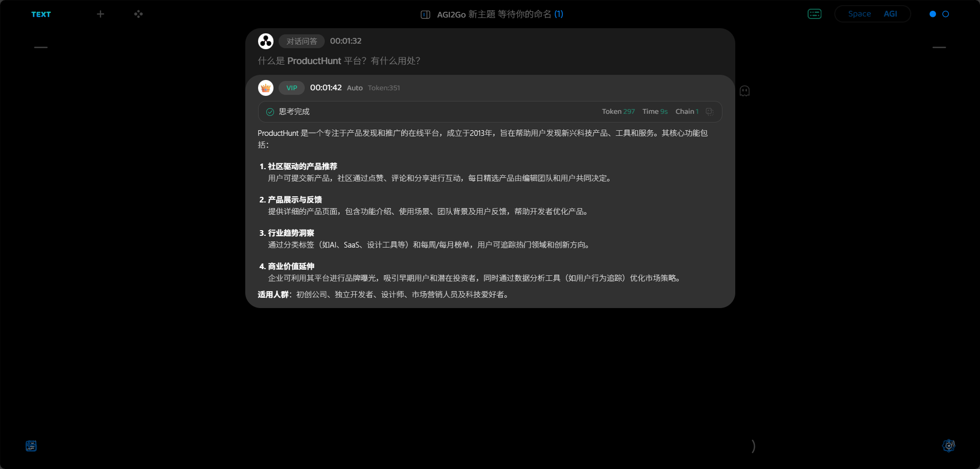The height and width of the screenshot is (469, 980).
Task: Click the split-panel icon before the title
Action: point(426,14)
